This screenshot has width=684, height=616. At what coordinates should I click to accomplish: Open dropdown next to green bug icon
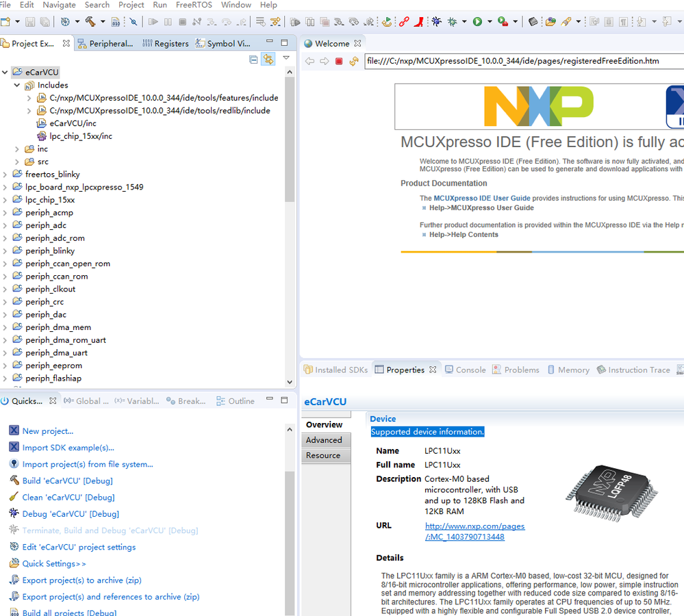[464, 21]
